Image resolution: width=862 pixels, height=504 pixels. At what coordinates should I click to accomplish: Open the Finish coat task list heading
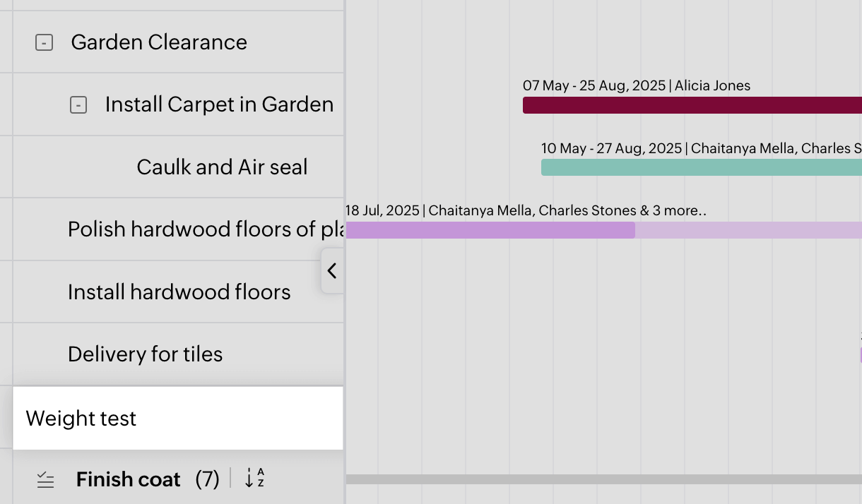(129, 480)
